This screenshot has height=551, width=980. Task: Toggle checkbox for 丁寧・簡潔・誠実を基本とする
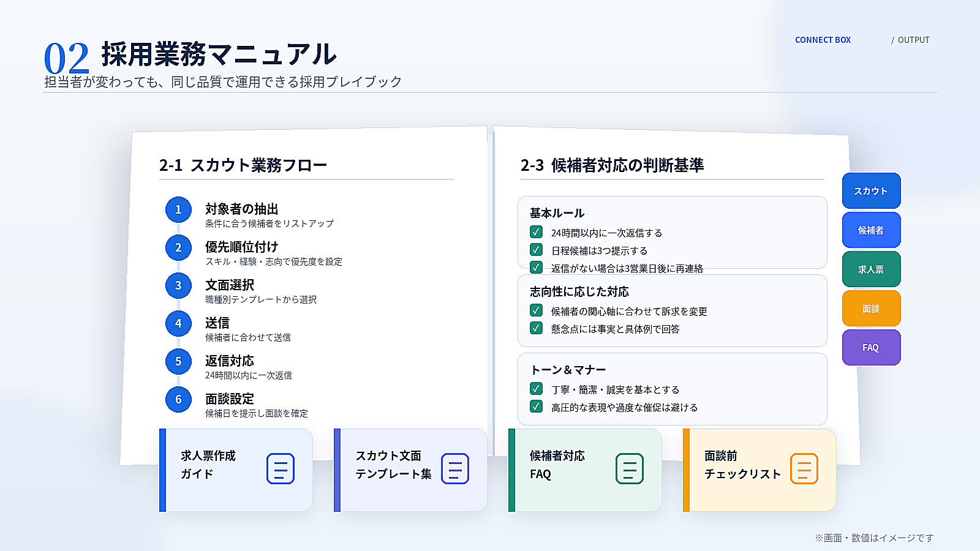tap(536, 389)
